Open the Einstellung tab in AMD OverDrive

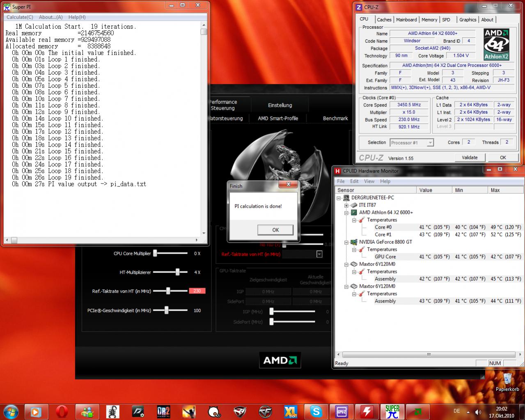coord(280,105)
